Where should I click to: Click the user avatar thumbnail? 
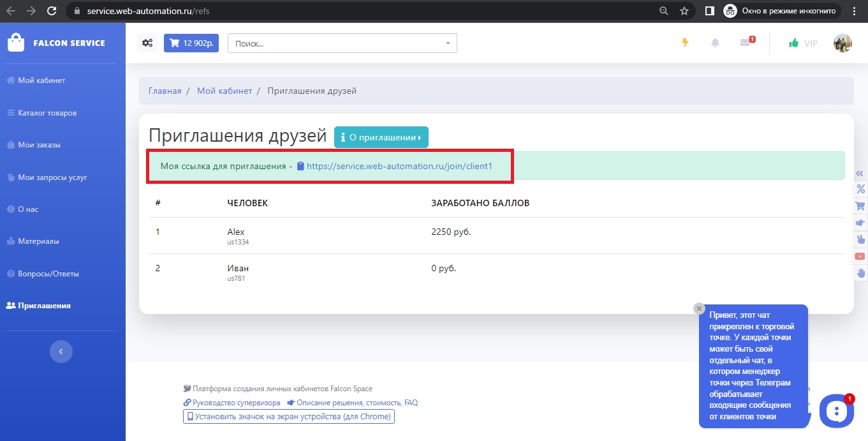[842, 43]
